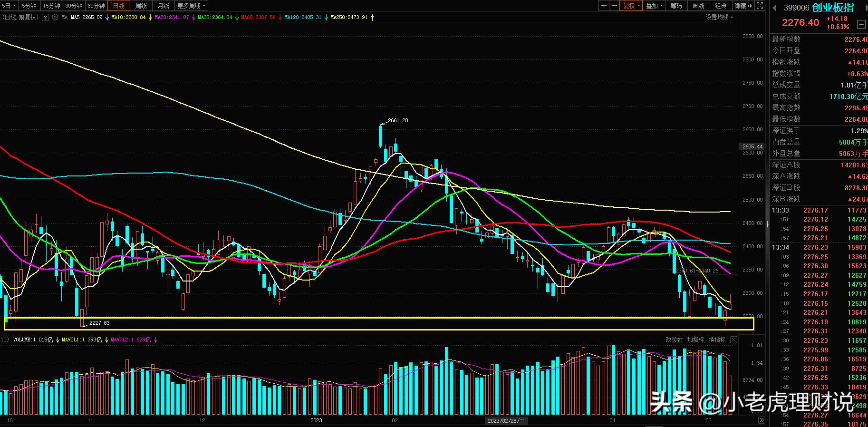Viewport: 868px width, 427px height.
Task: Close the volume indicator panel
Action: click(733, 340)
